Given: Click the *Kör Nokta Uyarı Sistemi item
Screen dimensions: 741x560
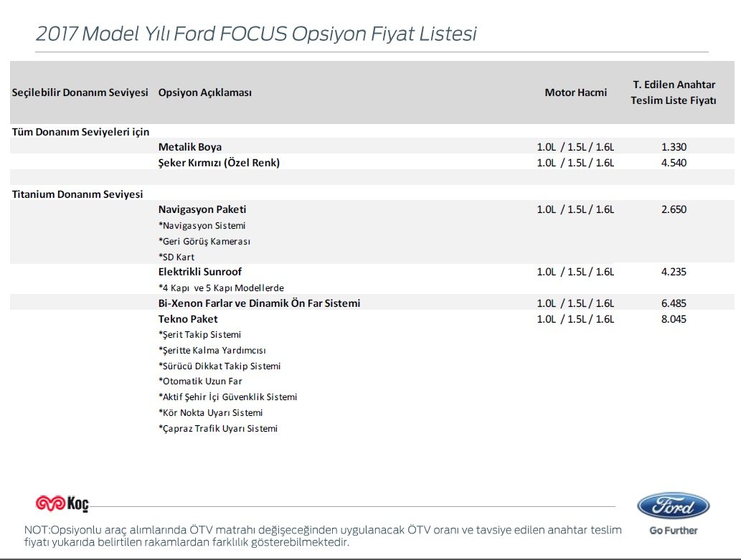Looking at the screenshot, I should click(210, 412).
